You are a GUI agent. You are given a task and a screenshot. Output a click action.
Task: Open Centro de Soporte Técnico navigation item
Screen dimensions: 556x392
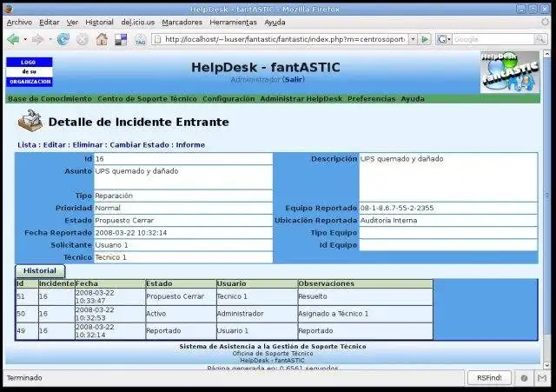147,99
